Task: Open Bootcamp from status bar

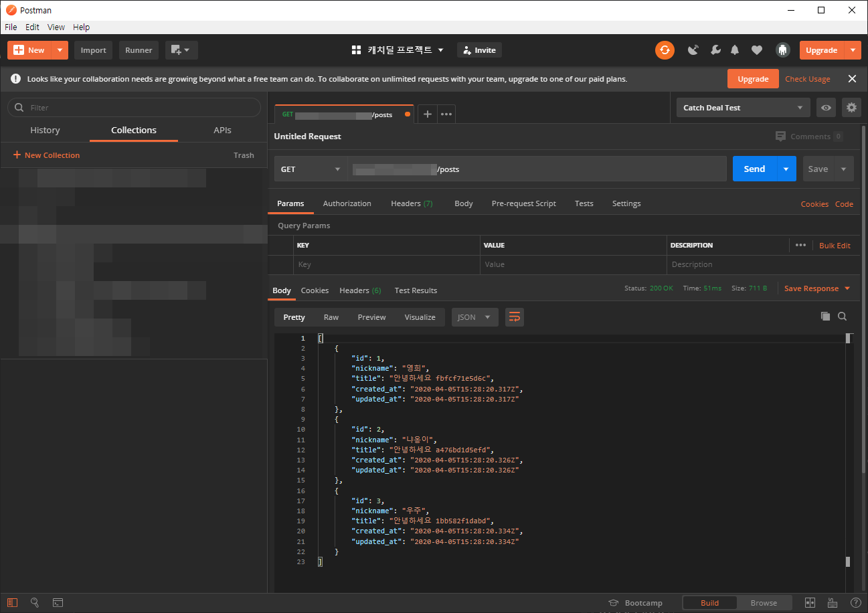Action: 635,603
